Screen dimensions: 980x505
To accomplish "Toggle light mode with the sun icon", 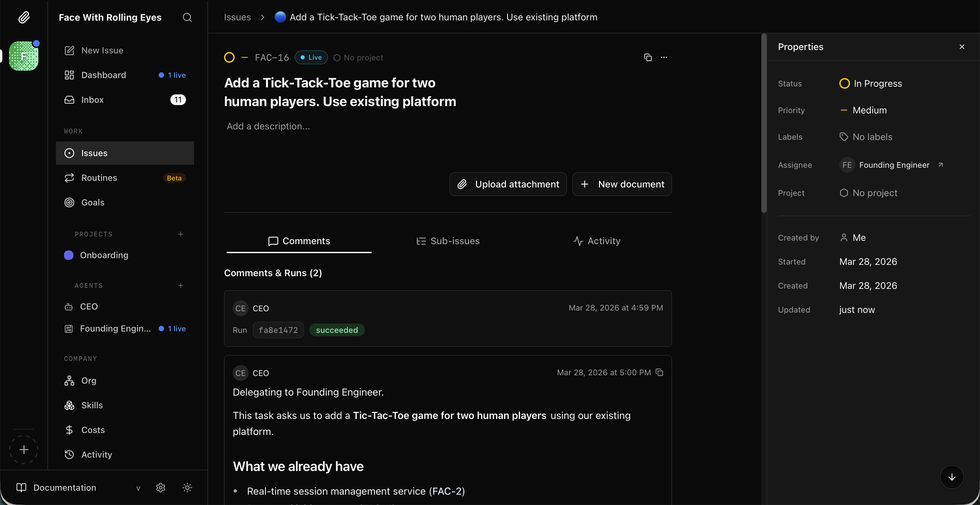I will (x=187, y=488).
